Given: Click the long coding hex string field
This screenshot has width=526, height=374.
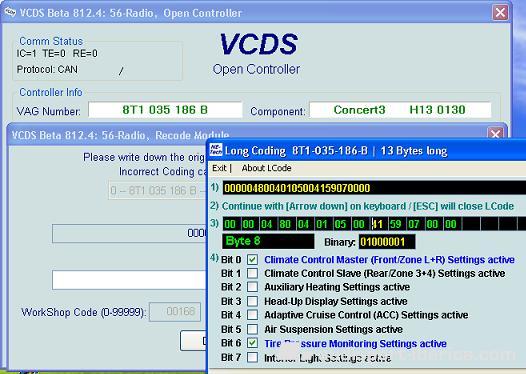Looking at the screenshot, I should [x=374, y=188].
